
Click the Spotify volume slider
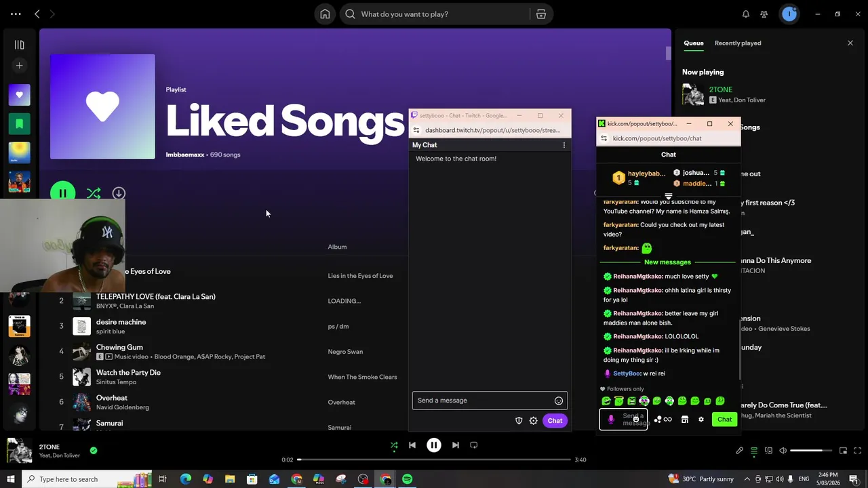point(811,451)
